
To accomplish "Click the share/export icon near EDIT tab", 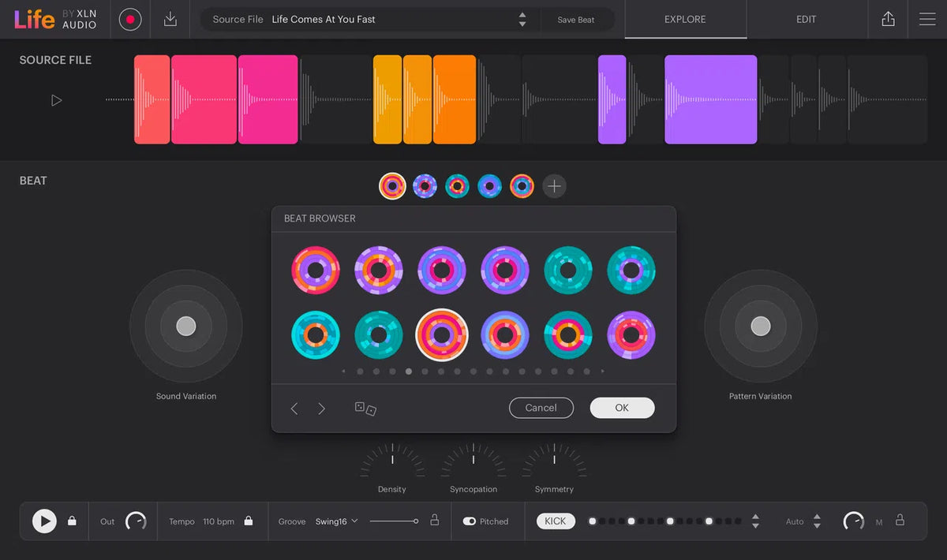I will click(x=888, y=19).
